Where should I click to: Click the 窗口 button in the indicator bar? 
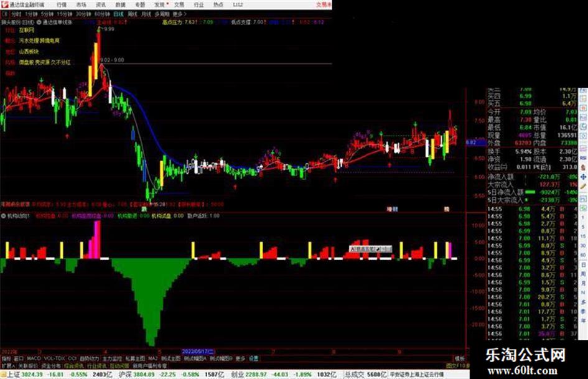click(19, 358)
